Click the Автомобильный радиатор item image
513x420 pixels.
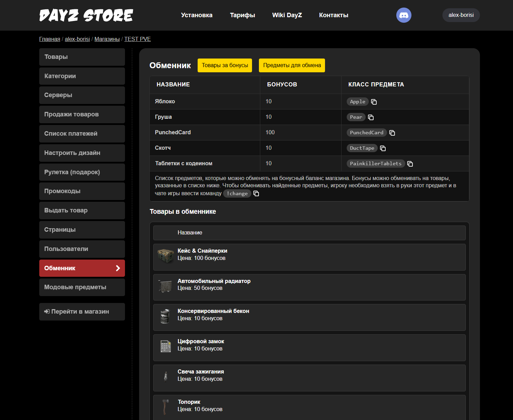tap(166, 286)
